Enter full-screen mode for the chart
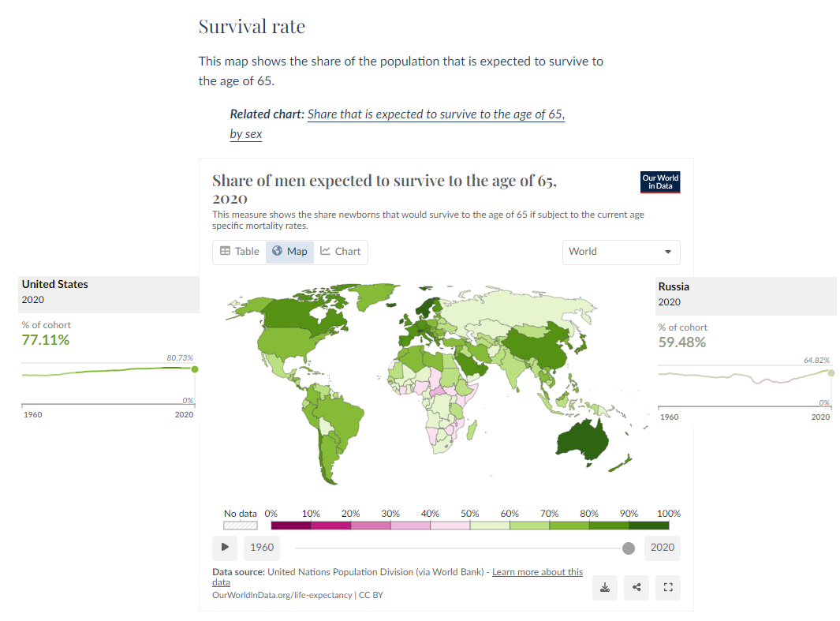Screen dimensions: 840x621 pyautogui.click(x=668, y=587)
